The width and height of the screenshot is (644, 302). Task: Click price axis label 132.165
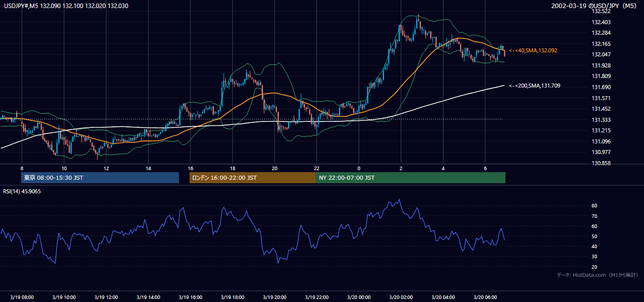tap(602, 44)
